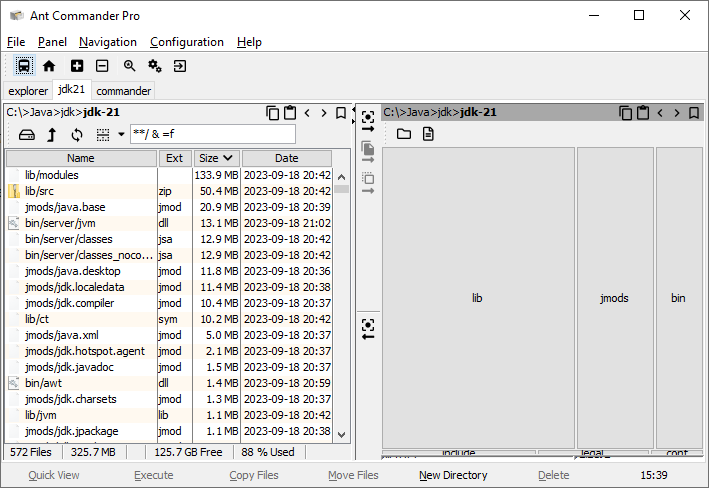Screen dimensions: 709x488
Task: Click the minus remove-tab toolbar icon
Action: coord(102,66)
